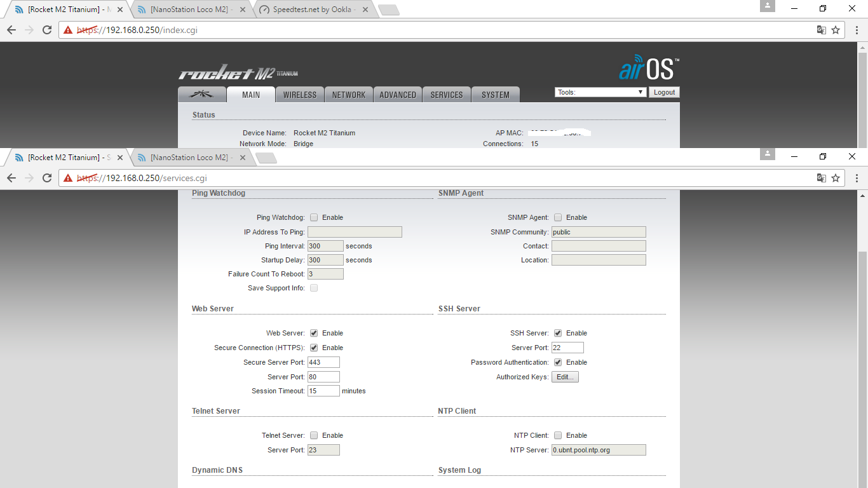Click the SSH Server Port field
This screenshot has width=868, height=488.
[x=567, y=348]
